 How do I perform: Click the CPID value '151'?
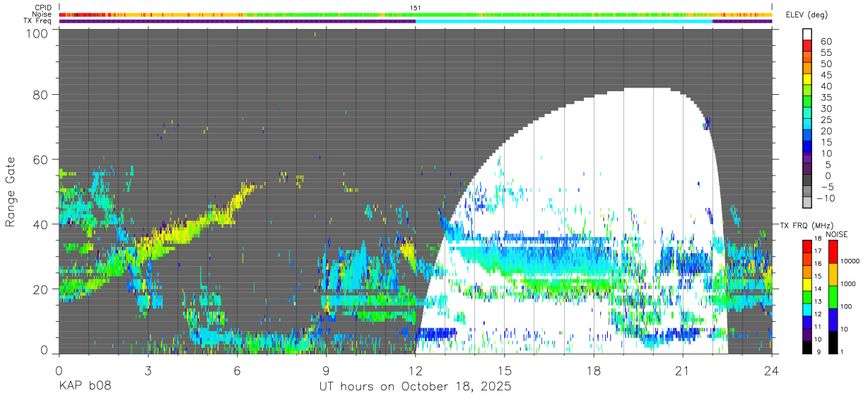(x=416, y=8)
